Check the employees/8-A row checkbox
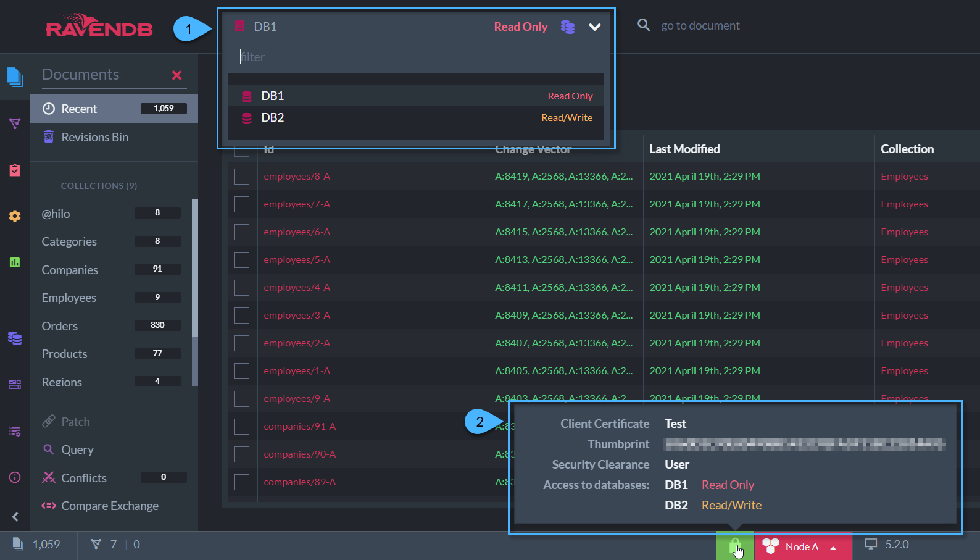The height and width of the screenshot is (560, 980). 241,177
